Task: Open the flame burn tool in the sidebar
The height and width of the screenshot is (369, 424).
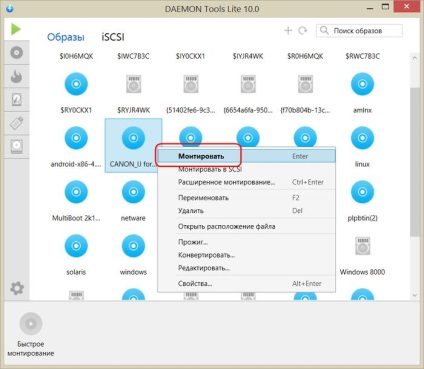Action: click(16, 76)
